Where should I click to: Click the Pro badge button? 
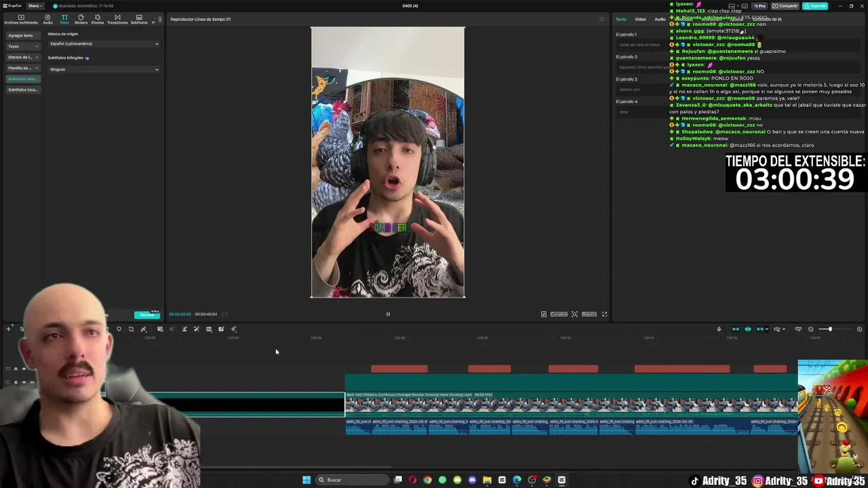(x=759, y=6)
